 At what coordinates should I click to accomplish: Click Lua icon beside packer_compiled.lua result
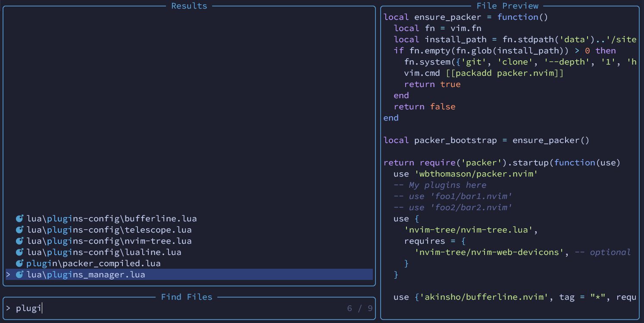tap(19, 264)
